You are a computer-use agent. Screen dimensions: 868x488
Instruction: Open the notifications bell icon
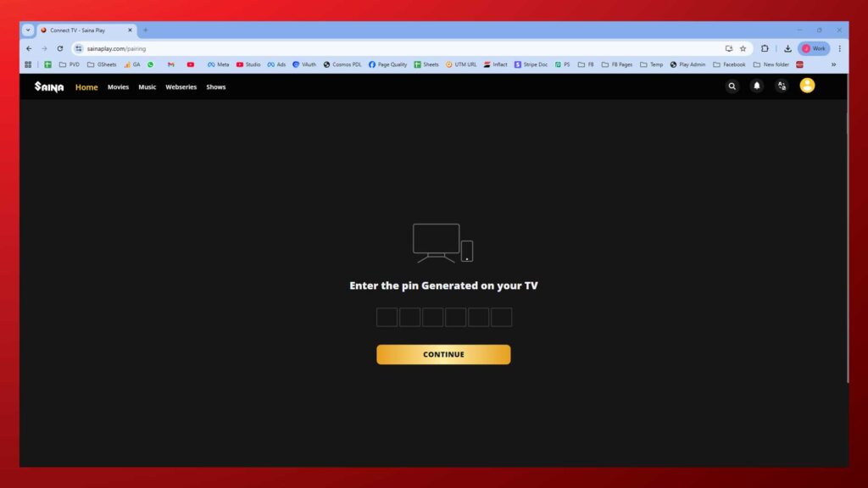(x=757, y=86)
